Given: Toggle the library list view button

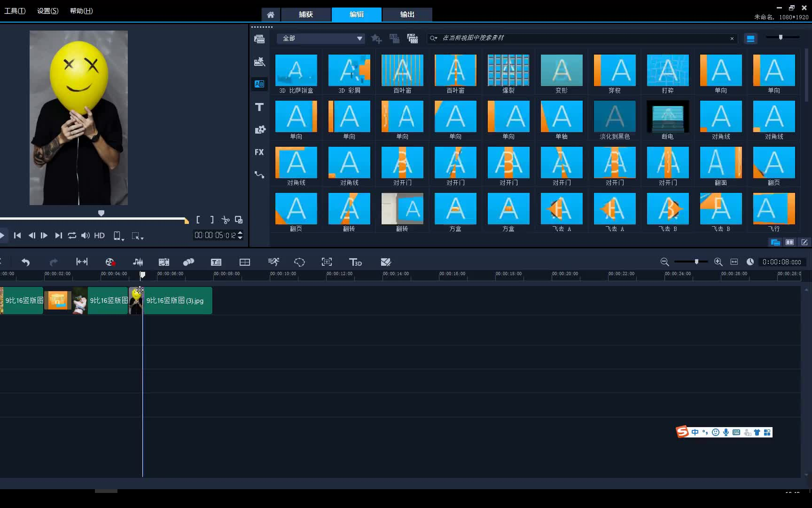Looking at the screenshot, I should [790, 242].
